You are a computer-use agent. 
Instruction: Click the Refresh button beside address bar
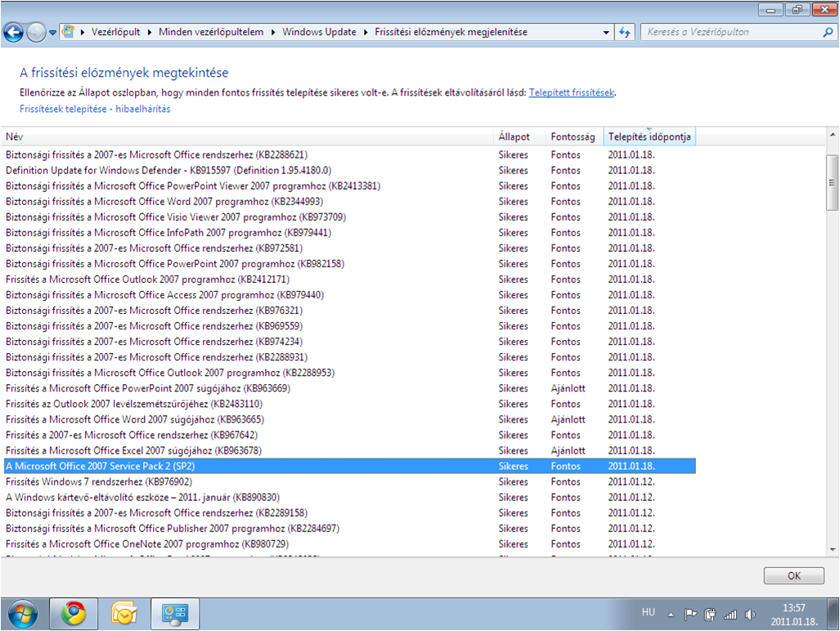[625, 32]
